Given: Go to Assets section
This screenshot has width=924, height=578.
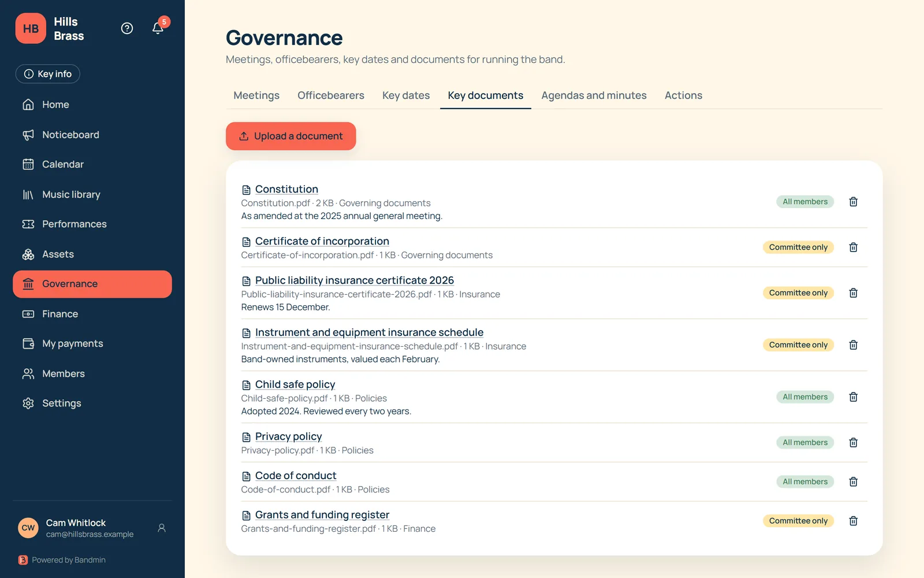Looking at the screenshot, I should click(92, 254).
